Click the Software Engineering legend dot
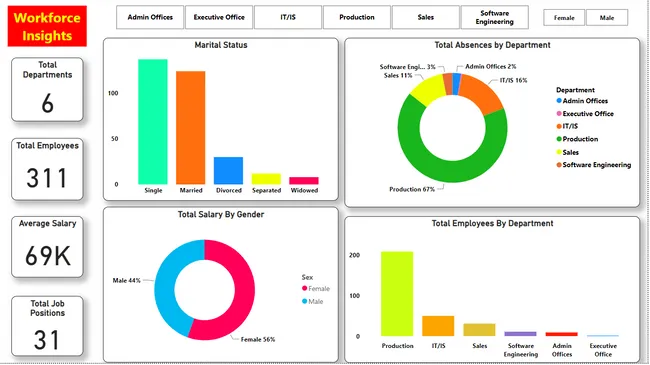 [559, 165]
